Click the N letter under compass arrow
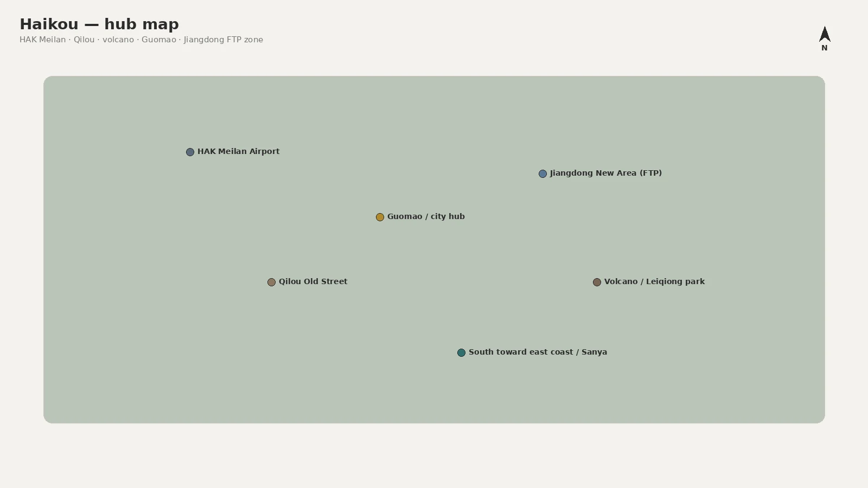The image size is (868, 488). click(825, 48)
